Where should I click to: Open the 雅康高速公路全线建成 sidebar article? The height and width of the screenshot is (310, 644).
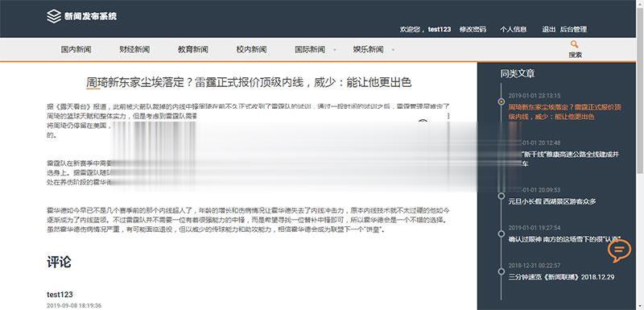569,159
